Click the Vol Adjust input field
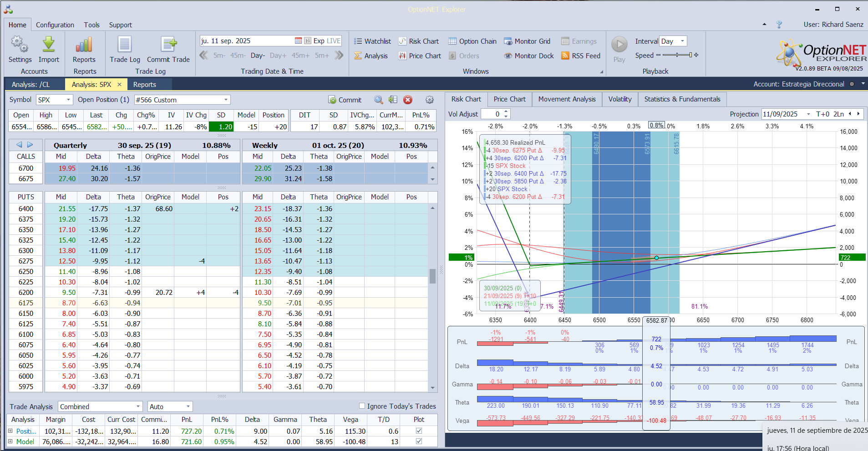Viewport: 868px width, 451px height. (492, 114)
